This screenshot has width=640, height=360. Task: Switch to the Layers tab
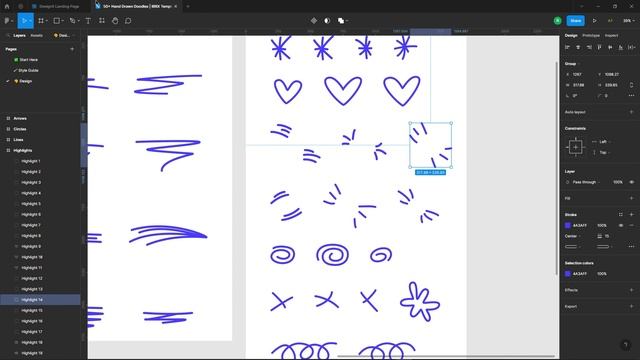click(x=19, y=36)
